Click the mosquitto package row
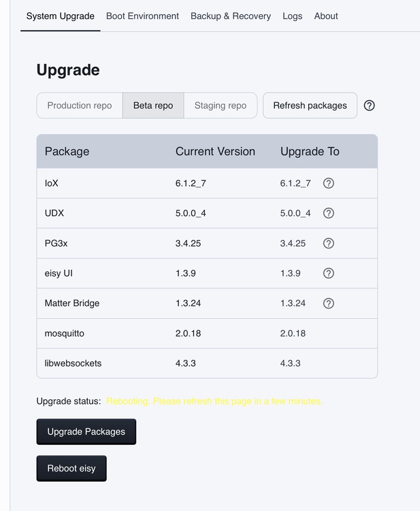The width and height of the screenshot is (420, 511). pos(207,333)
